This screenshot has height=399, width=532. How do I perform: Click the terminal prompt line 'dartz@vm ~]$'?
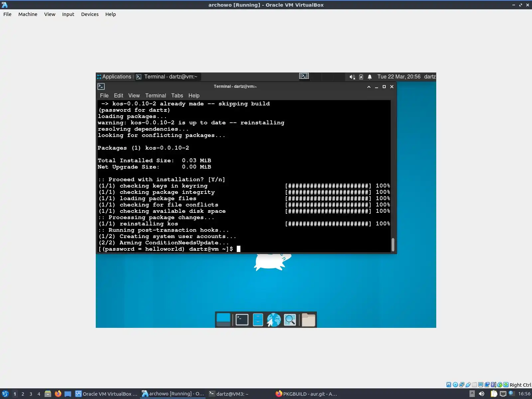point(211,249)
